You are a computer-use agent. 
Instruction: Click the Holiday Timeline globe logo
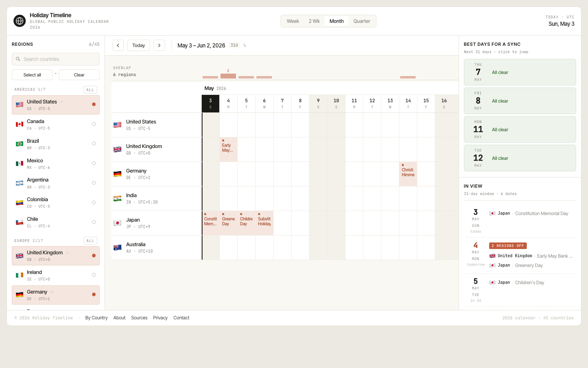click(20, 21)
